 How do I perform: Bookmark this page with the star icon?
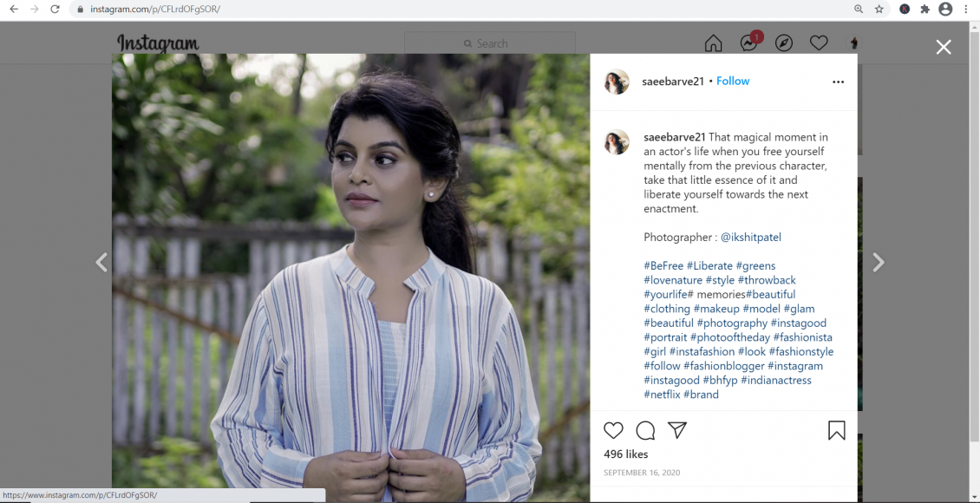tap(879, 9)
